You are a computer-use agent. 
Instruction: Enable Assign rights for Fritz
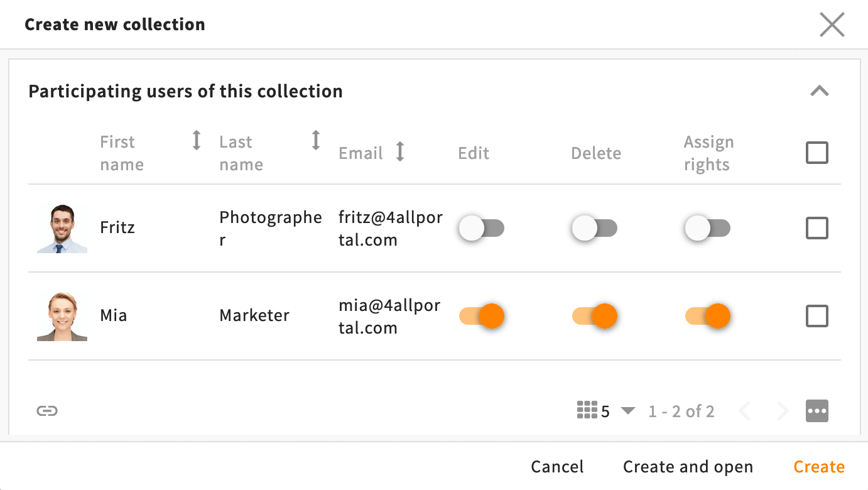[x=707, y=227]
